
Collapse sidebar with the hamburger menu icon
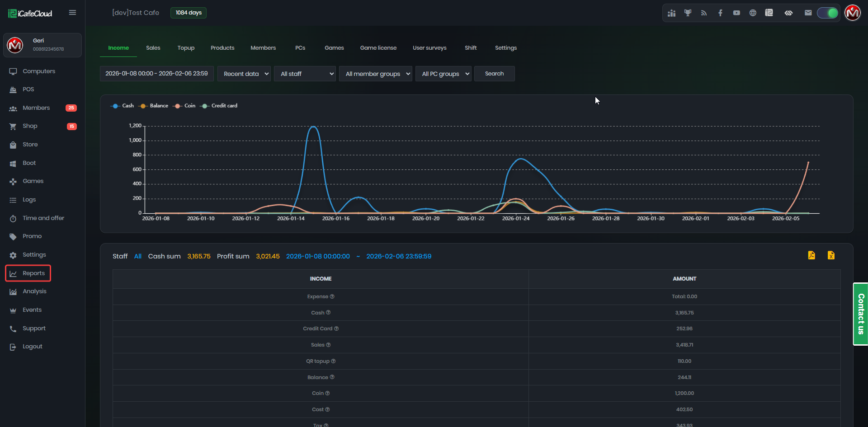click(72, 13)
